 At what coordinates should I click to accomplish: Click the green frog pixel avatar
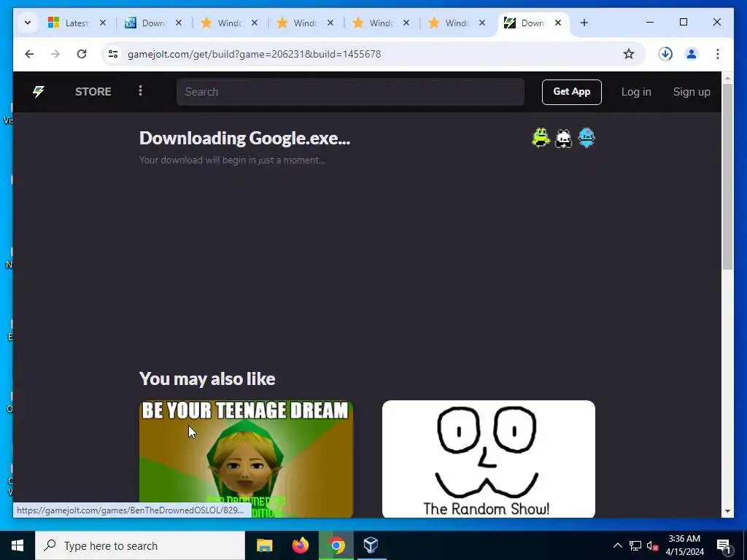541,138
